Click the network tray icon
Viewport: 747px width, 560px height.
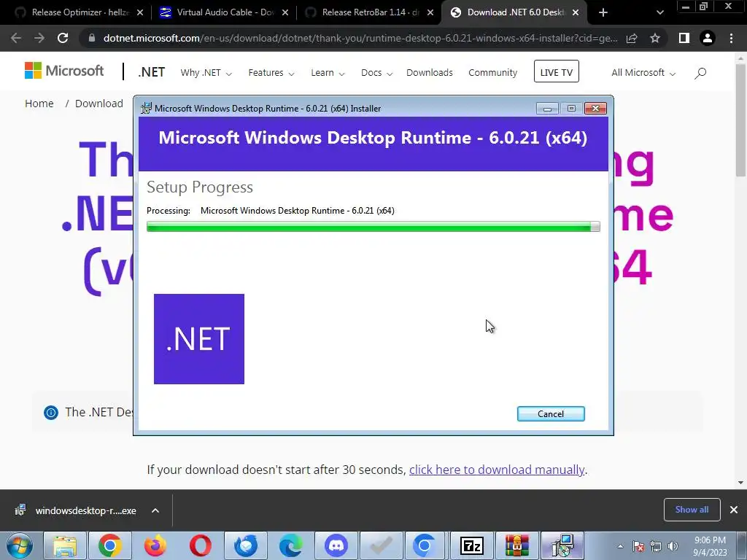pos(656,546)
